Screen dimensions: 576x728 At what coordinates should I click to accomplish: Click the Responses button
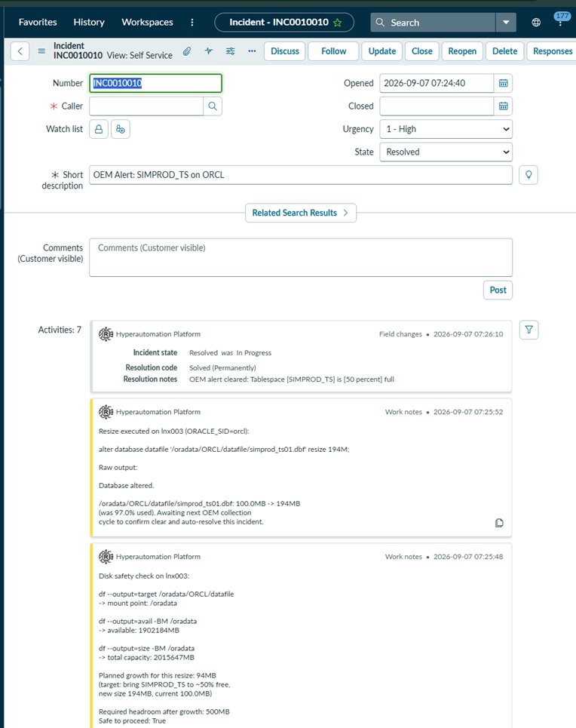click(x=553, y=51)
